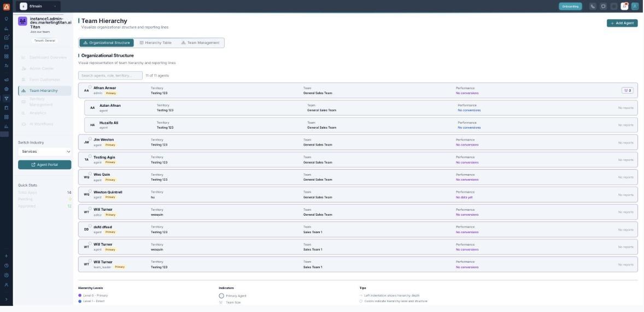Open Dashboard Overview in sidebar
Viewport: 644px width, 312px height.
[x=44, y=57]
